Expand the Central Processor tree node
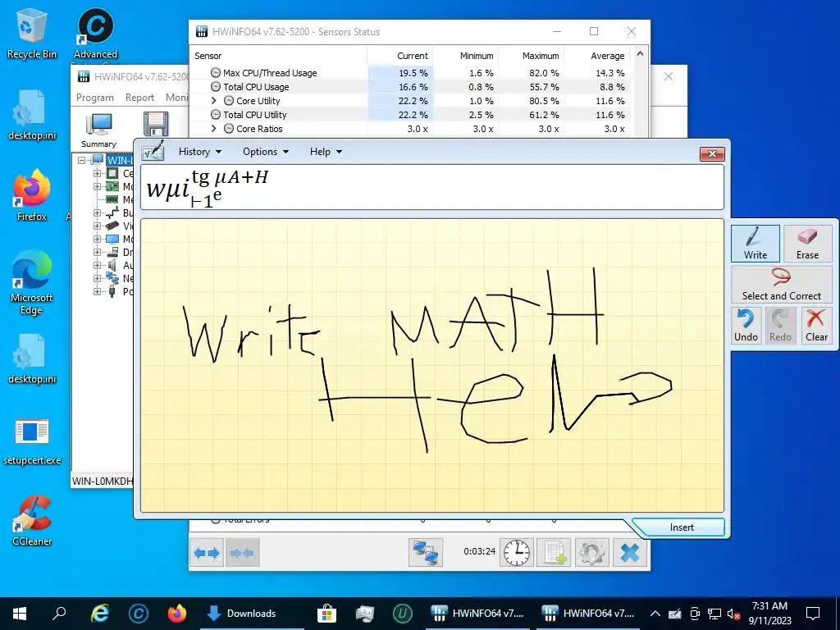 pyautogui.click(x=97, y=174)
